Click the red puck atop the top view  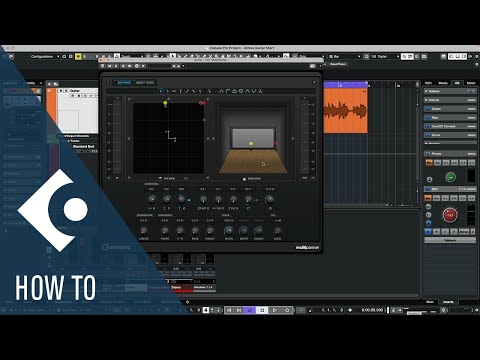[x=204, y=103]
